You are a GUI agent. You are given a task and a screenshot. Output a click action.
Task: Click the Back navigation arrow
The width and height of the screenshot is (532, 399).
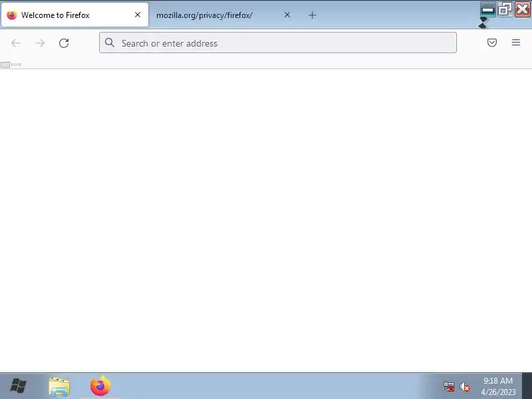(x=16, y=43)
